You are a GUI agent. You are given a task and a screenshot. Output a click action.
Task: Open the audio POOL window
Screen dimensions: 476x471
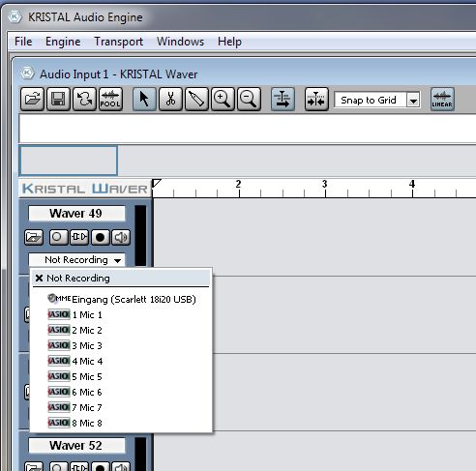[110, 99]
